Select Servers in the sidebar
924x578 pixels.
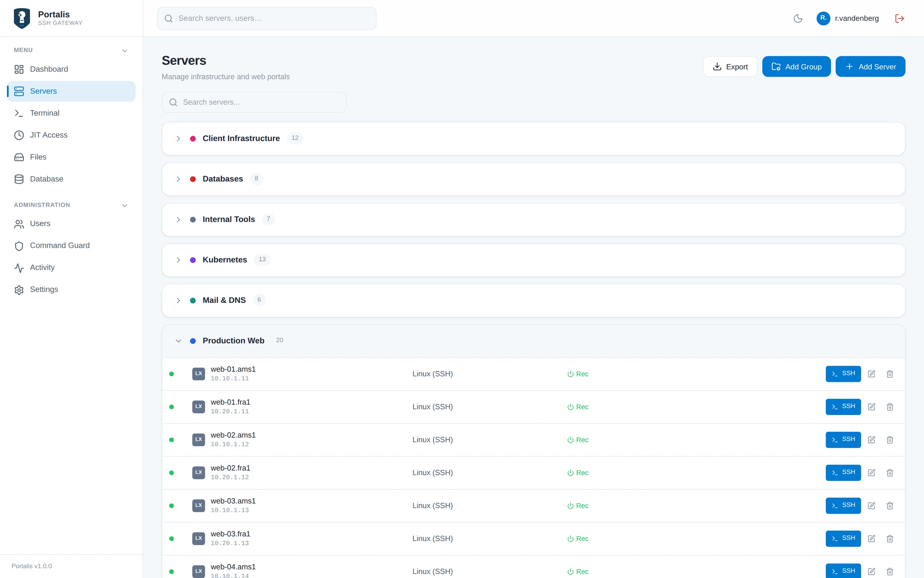pos(71,91)
